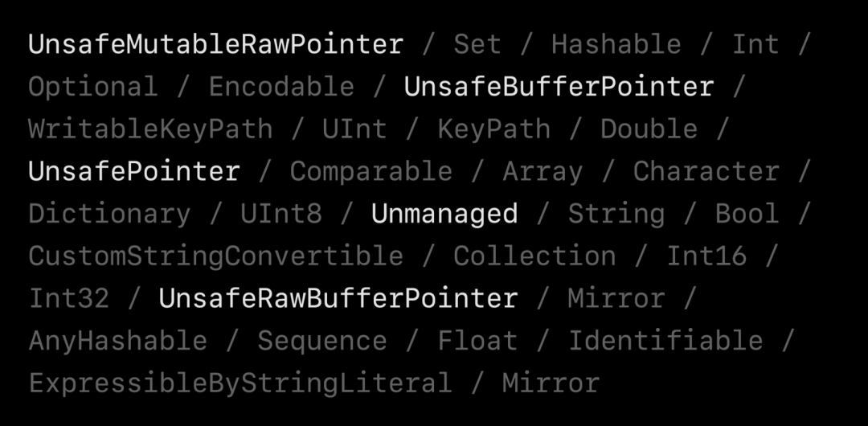The image size is (868, 426).
Task: Select UnsafeRawBufferPointer in the list
Action: 338,298
